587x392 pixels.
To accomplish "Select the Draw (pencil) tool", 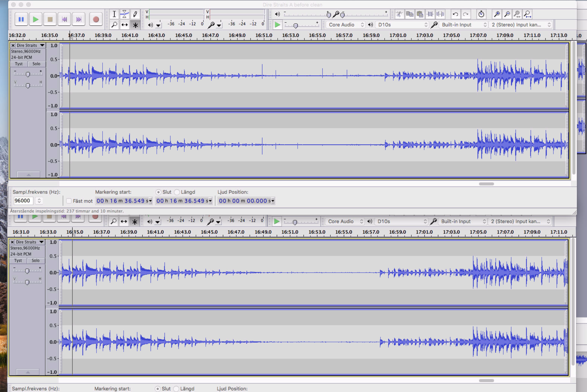I will pyautogui.click(x=135, y=14).
